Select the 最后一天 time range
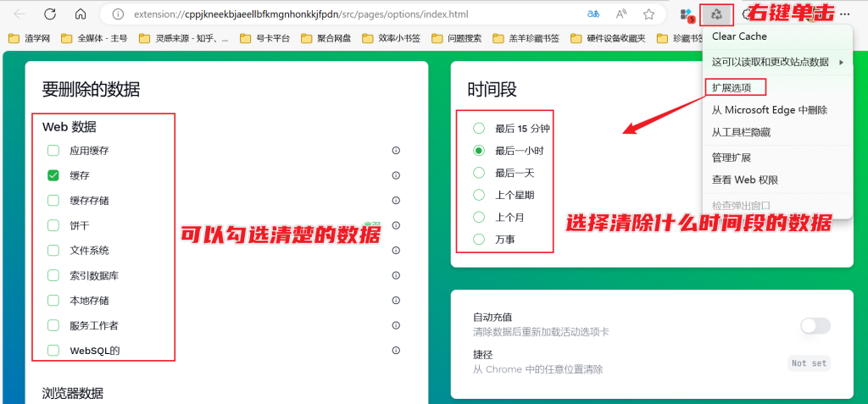Screen dimensions: 868x404 (479, 173)
